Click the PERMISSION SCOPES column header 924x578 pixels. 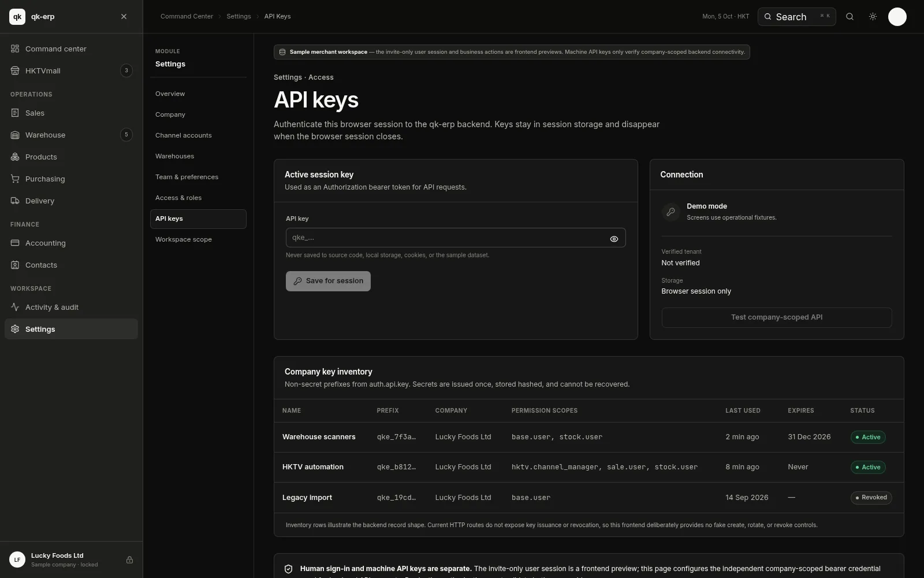544,410
